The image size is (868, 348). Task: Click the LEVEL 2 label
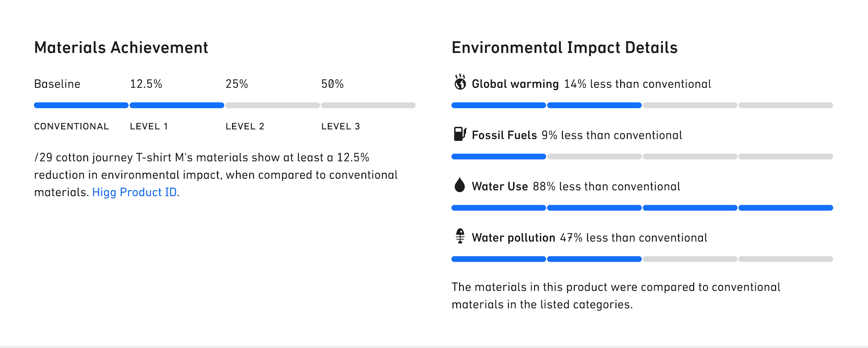(x=245, y=127)
